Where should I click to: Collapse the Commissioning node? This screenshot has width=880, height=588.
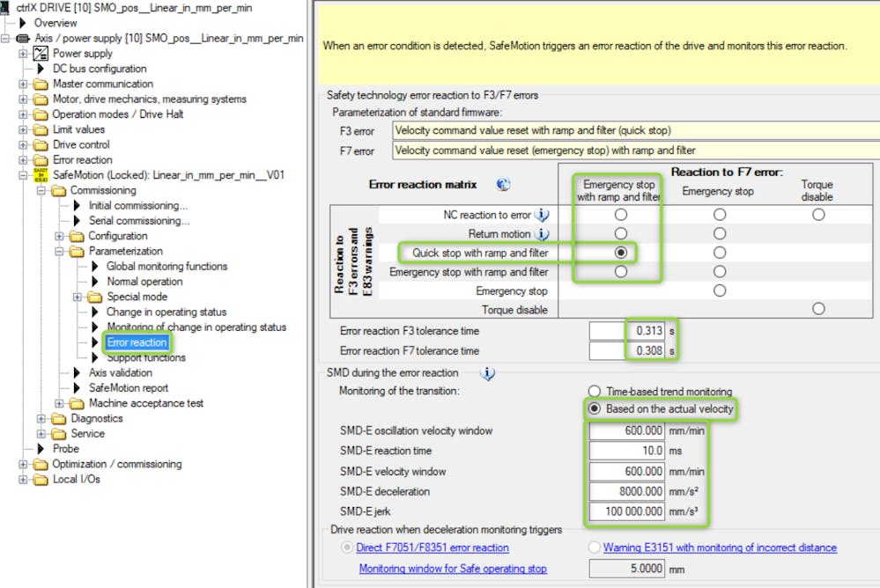tap(41, 191)
